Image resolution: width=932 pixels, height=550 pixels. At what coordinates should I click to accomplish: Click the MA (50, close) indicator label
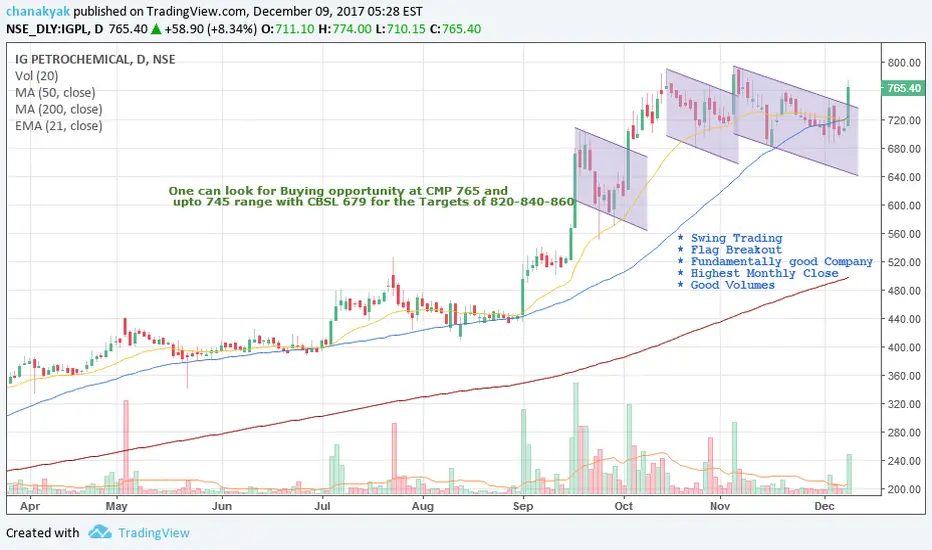click(x=55, y=93)
